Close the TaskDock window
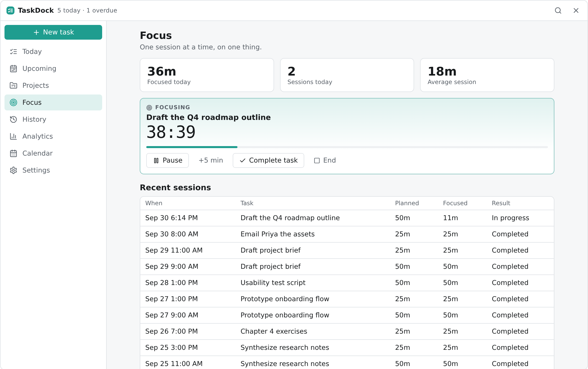This screenshot has height=369, width=588. coord(576,10)
